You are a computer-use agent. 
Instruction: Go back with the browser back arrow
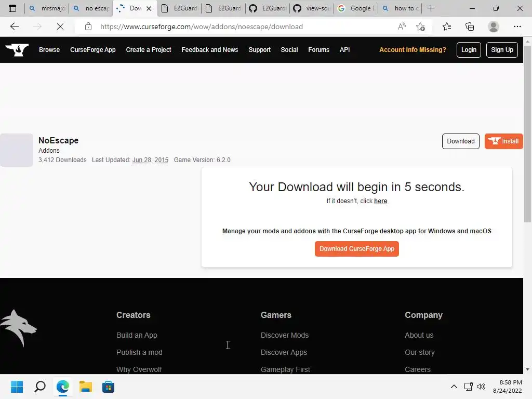[x=14, y=26]
